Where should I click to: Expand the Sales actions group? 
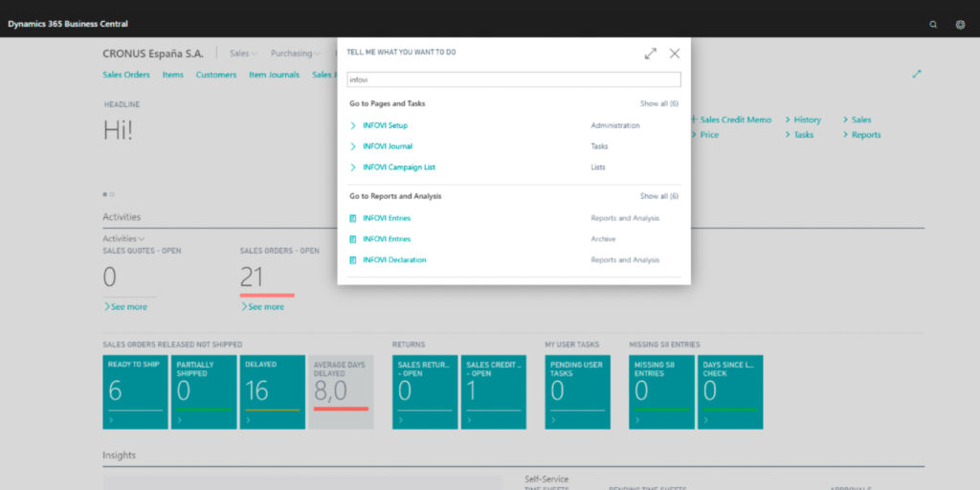(x=857, y=120)
